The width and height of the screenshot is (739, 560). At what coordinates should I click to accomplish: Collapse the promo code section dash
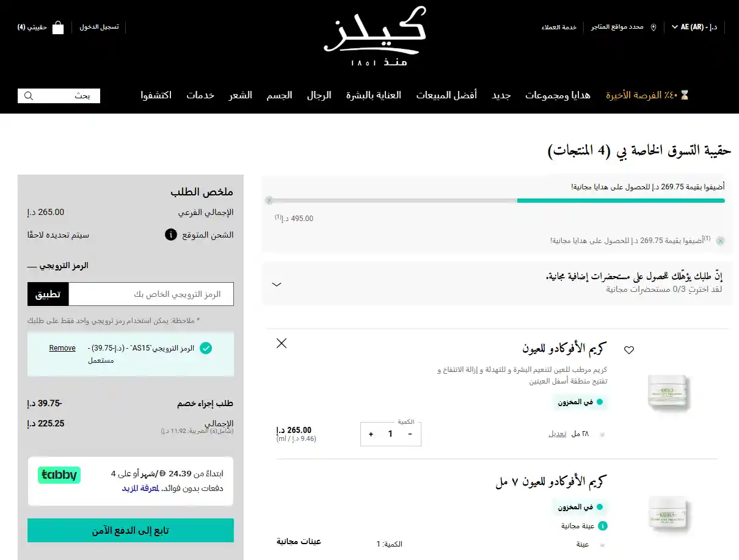coord(32,266)
